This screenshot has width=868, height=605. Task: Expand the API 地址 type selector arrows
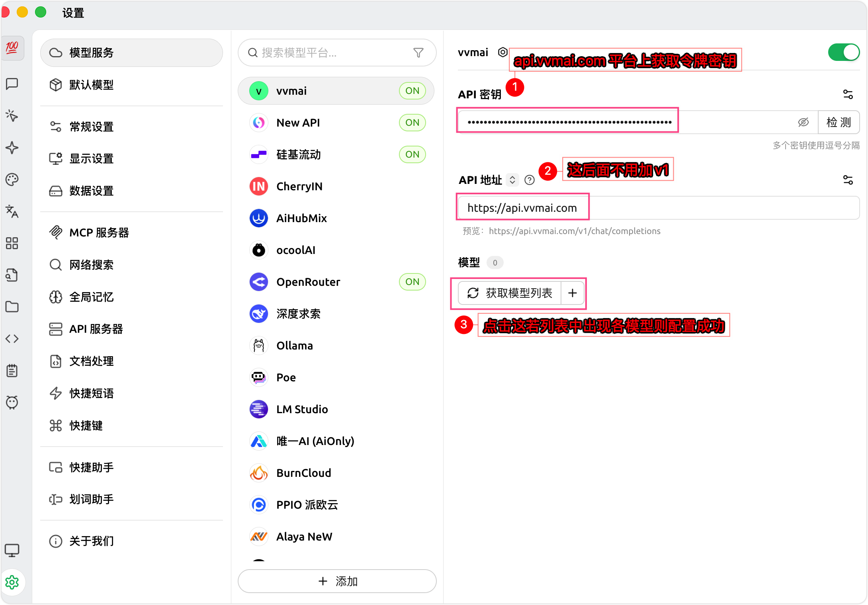click(x=512, y=180)
